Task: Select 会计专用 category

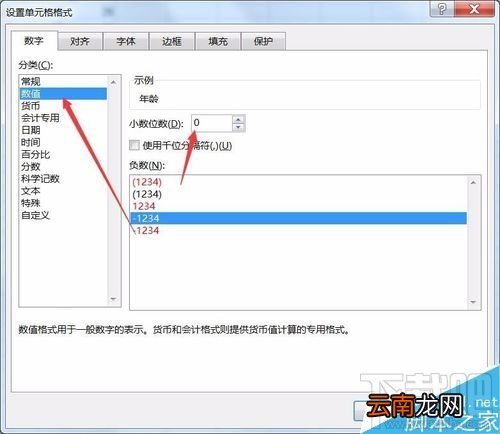Action: pyautogui.click(x=63, y=118)
